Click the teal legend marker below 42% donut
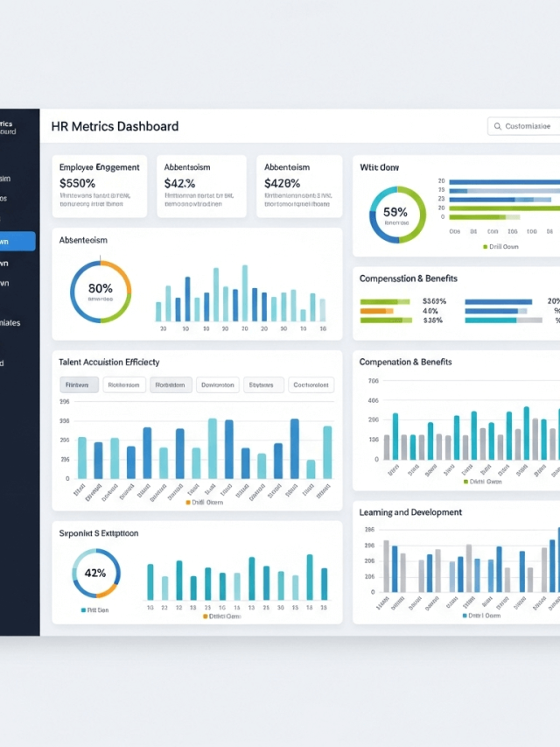The image size is (560, 747). tap(84, 610)
